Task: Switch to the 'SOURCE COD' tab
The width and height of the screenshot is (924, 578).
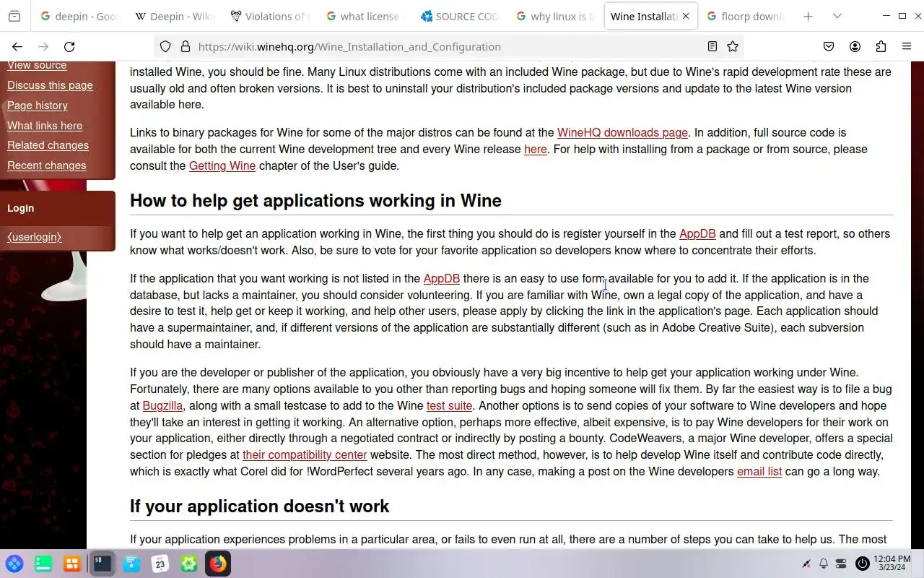Action: point(460,16)
